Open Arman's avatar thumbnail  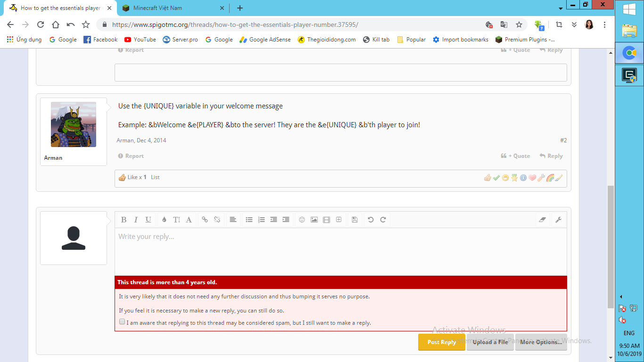[x=74, y=124]
